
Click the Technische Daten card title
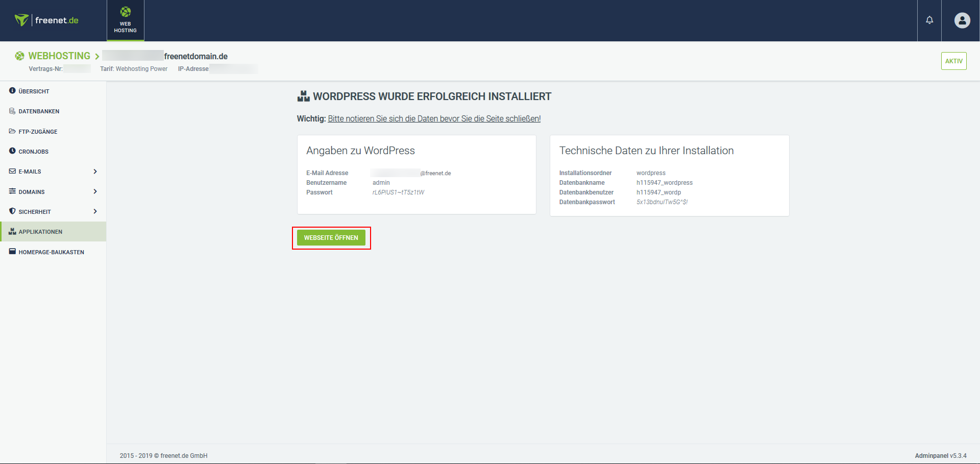coord(646,151)
